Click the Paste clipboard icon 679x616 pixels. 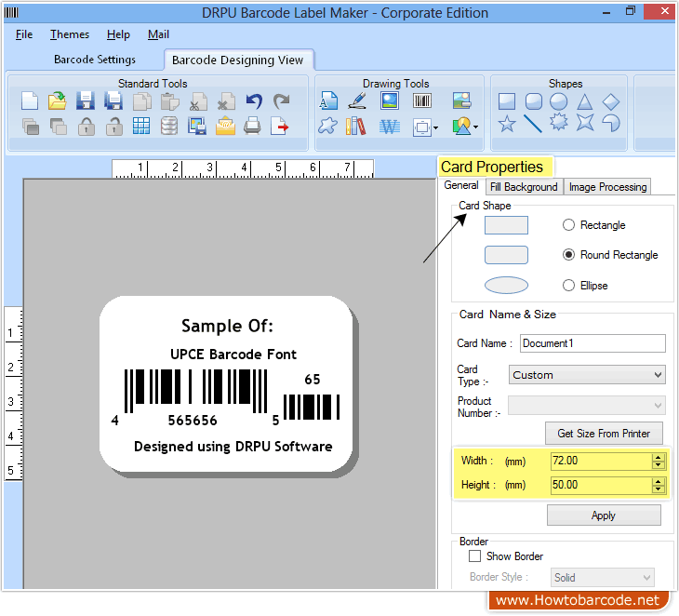click(x=169, y=101)
